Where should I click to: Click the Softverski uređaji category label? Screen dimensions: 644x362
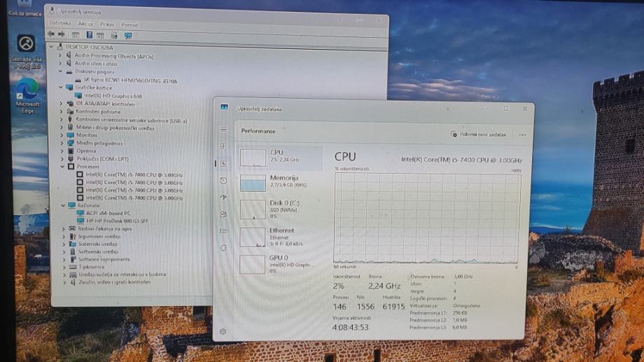click(x=99, y=251)
